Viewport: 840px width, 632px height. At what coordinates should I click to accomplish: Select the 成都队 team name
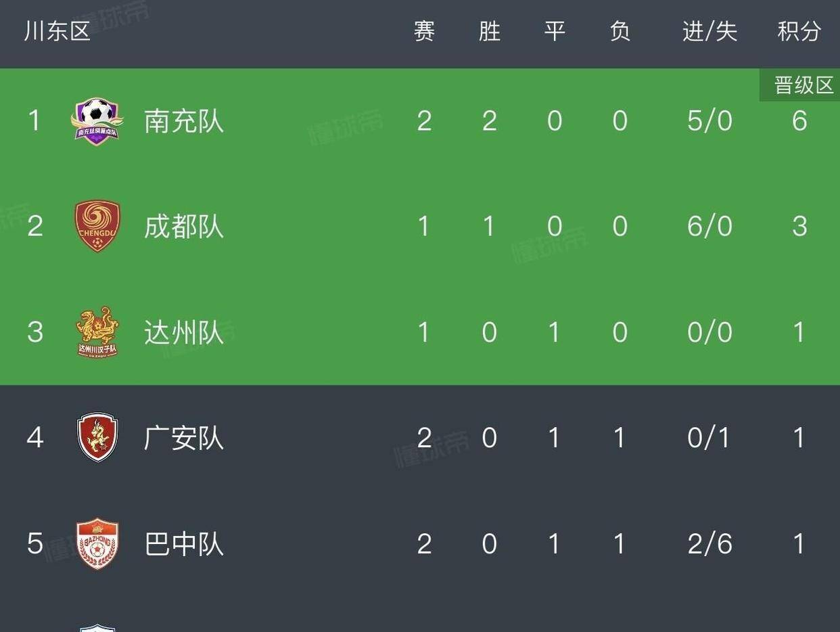(184, 226)
